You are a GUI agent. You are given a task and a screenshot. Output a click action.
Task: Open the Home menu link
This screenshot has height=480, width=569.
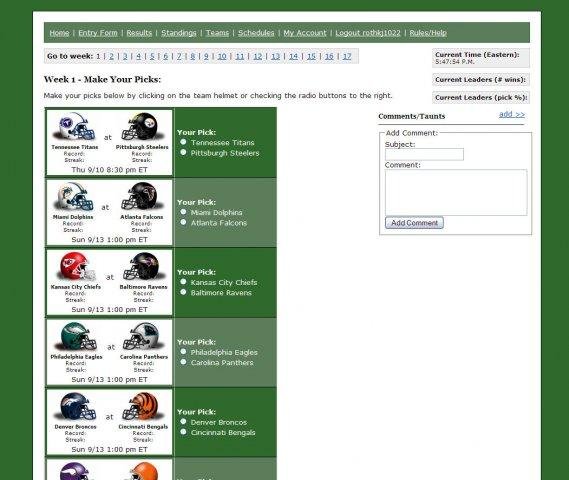[59, 33]
